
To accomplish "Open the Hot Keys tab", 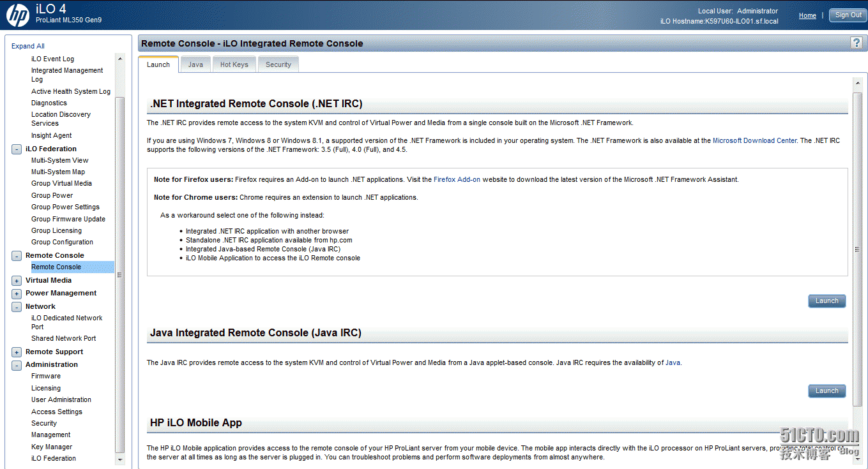I will click(x=234, y=64).
